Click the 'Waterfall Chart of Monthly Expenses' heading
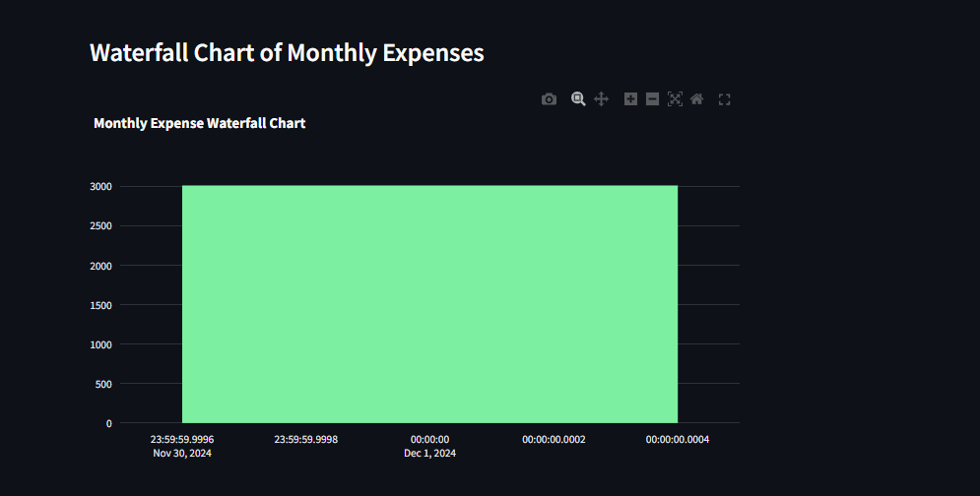 [287, 53]
